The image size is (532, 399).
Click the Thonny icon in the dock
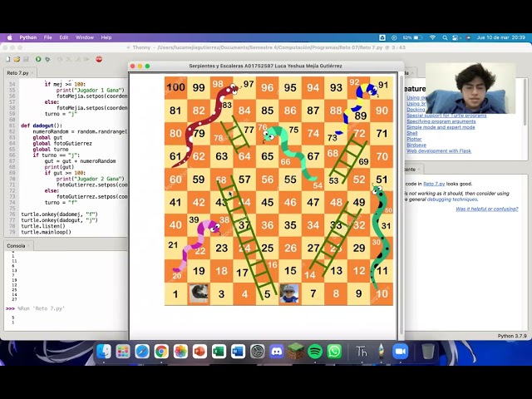click(362, 352)
